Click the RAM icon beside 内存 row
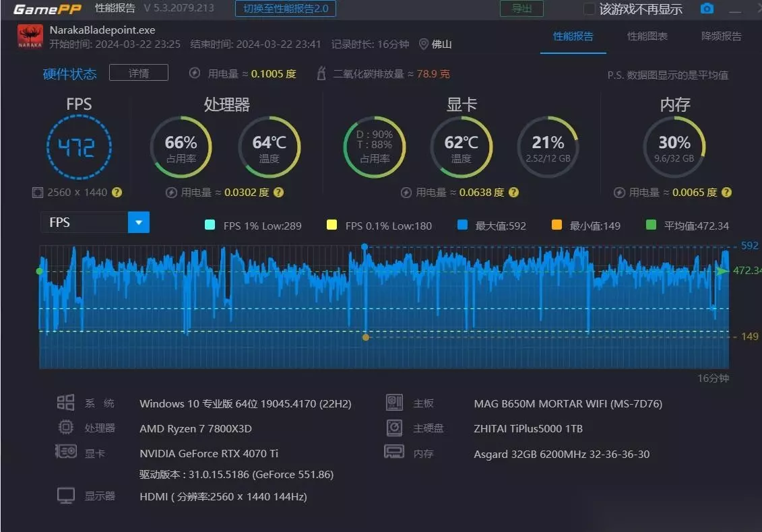This screenshot has width=762, height=532. tap(394, 452)
